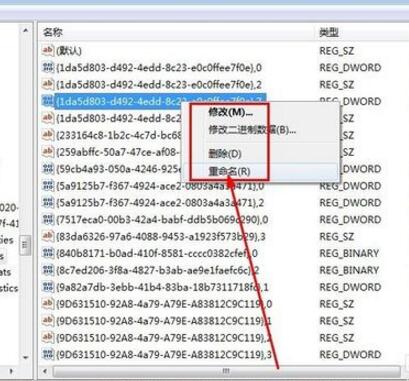Viewport: 409px width, 381px height.
Task: Click the up arrow of the tree pane scrollbar
Action: [26, 31]
